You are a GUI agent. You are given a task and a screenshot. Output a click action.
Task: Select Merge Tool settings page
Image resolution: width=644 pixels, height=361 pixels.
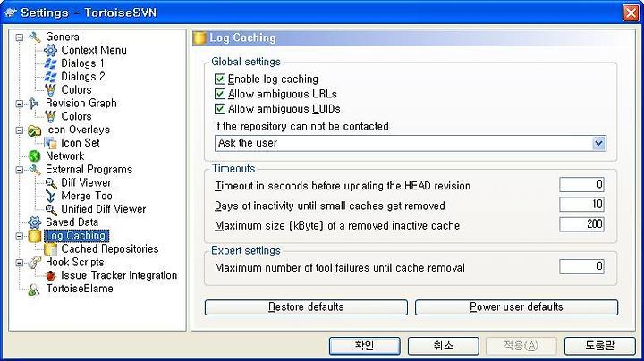coord(88,196)
